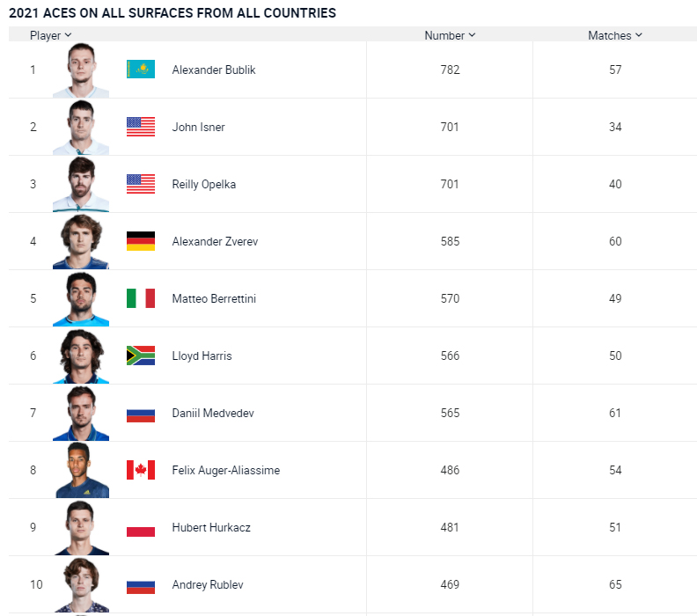Screen dimensions: 697x616
Task: Go to Daniil Medvedev's profile
Action: pyautogui.click(x=213, y=413)
